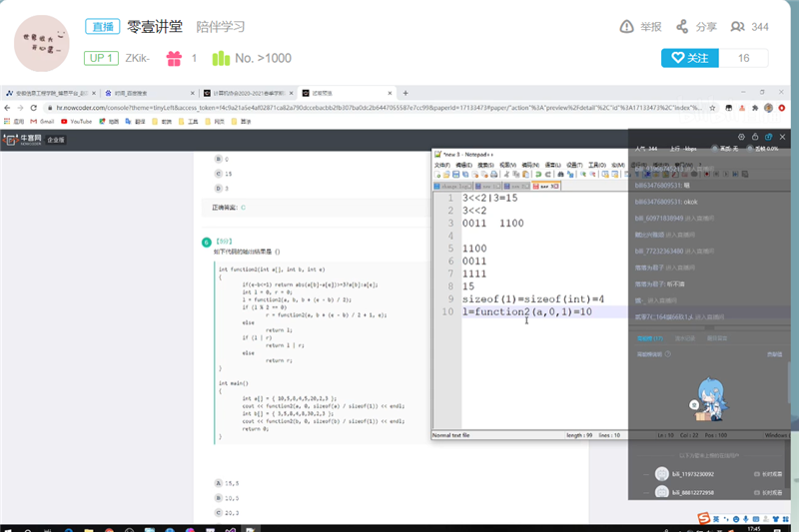This screenshot has height=532, width=799.
Task: Select answer option C 20,3
Action: (x=218, y=513)
